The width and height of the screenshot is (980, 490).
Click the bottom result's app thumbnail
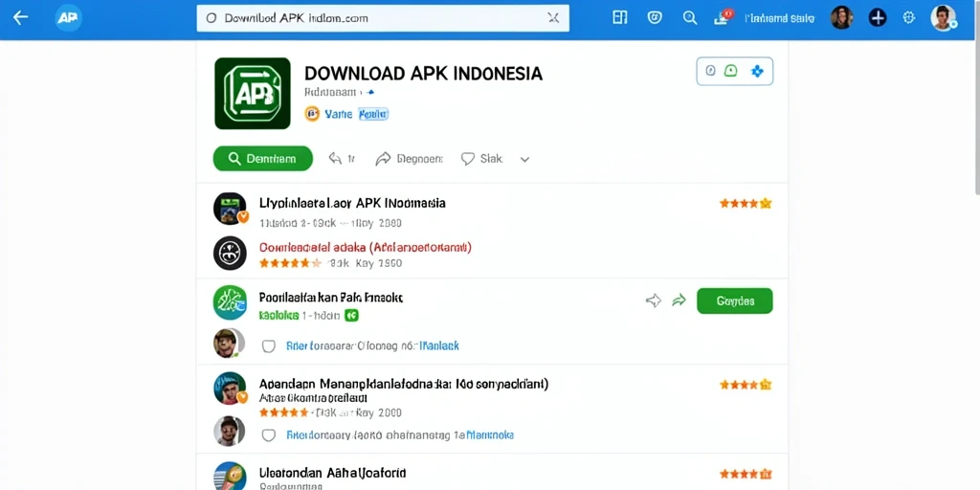tap(230, 477)
